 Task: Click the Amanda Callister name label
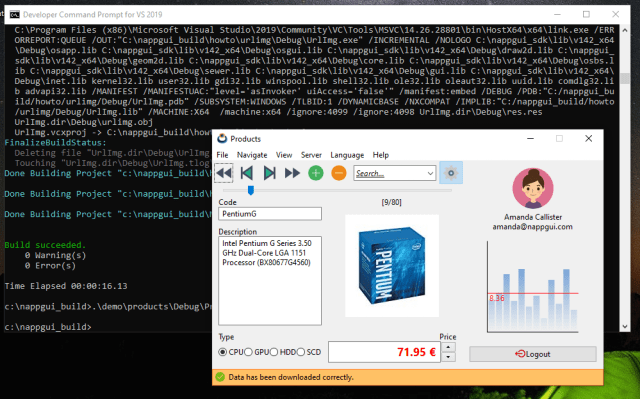(x=533, y=217)
